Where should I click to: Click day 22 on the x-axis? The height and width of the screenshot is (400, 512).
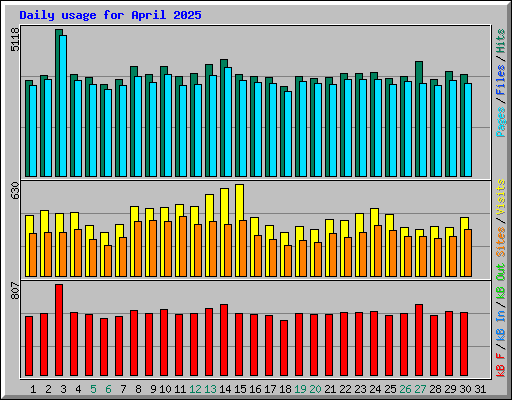(345, 389)
